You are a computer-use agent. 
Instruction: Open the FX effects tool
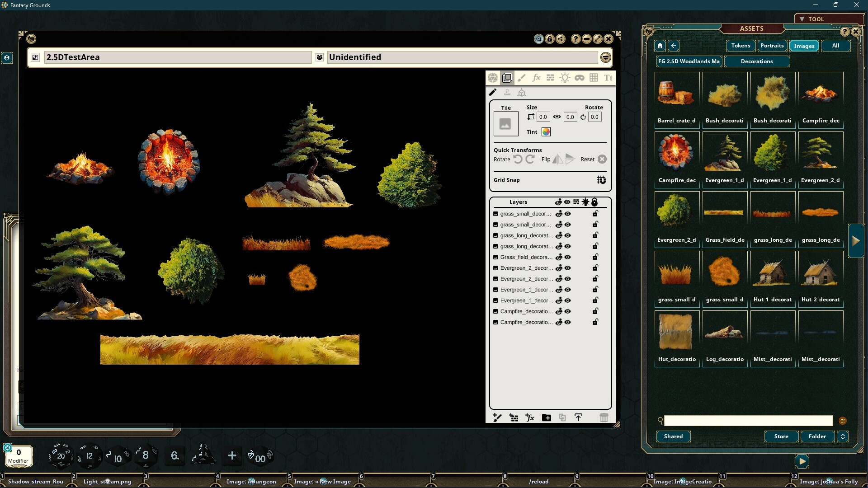(536, 77)
